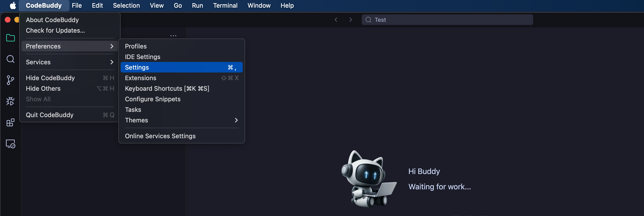Screen dimensions: 644x216
Task: Expand the Preferences submenu entry
Action: pyautogui.click(x=69, y=46)
